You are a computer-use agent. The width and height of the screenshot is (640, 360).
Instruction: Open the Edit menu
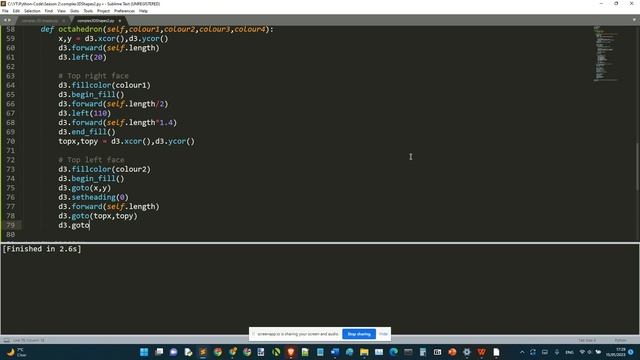coord(16,11)
